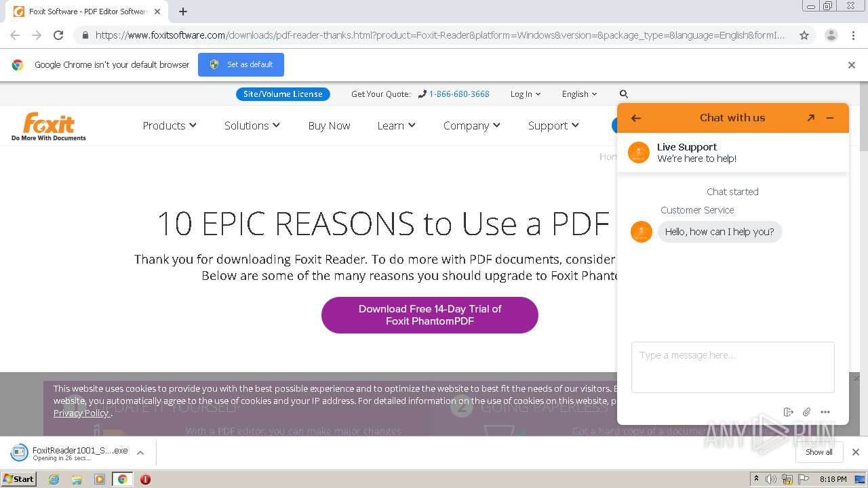Screen dimensions: 868x488
Task: Dismiss the default browser notification bar
Action: (x=852, y=65)
